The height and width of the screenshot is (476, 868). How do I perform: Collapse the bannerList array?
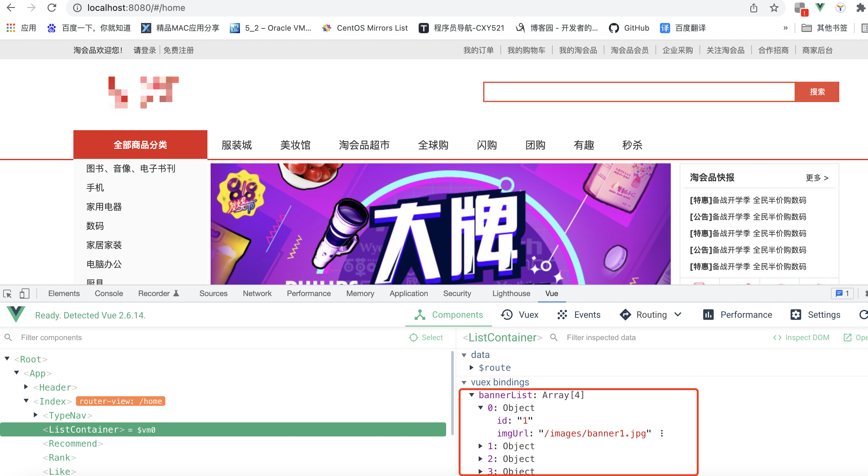(x=472, y=395)
